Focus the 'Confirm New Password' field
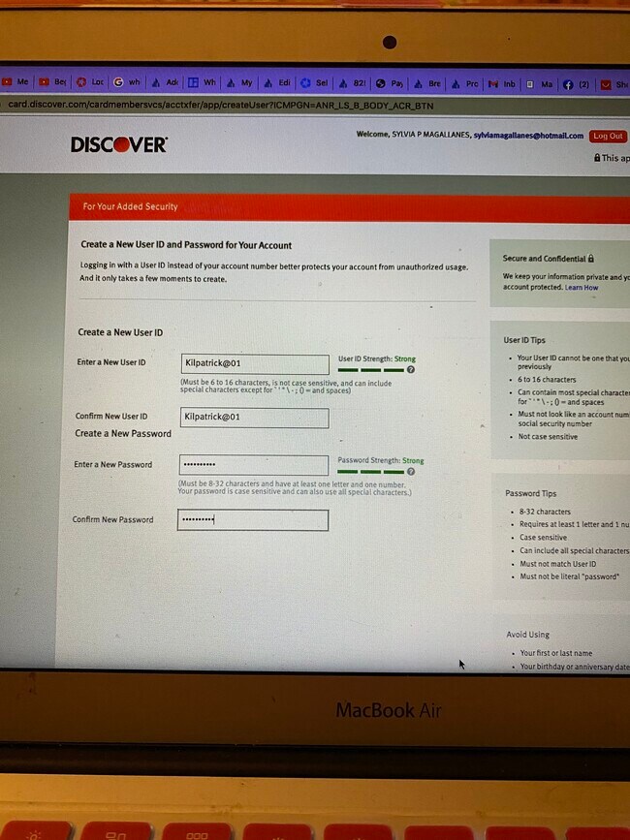 tap(253, 520)
